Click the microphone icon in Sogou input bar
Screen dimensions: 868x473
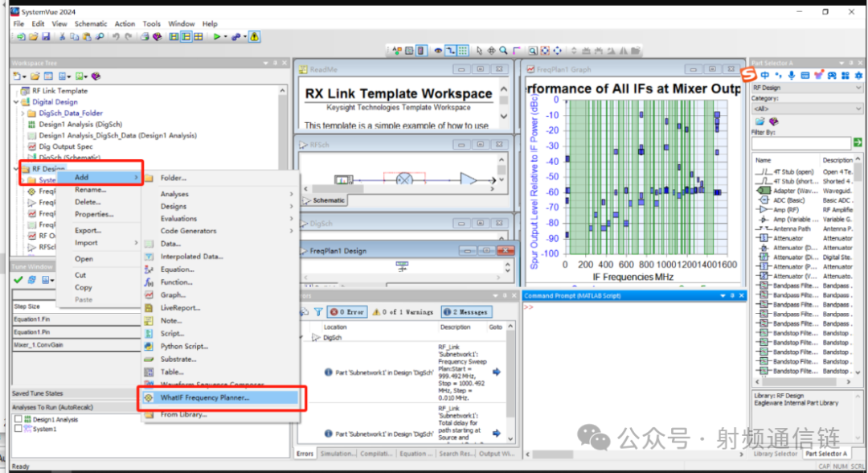click(x=792, y=76)
